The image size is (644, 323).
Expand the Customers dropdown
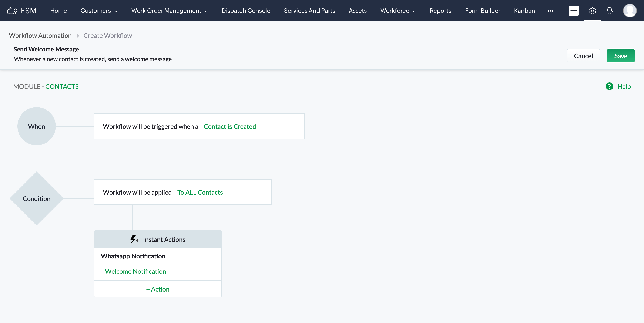(99, 11)
